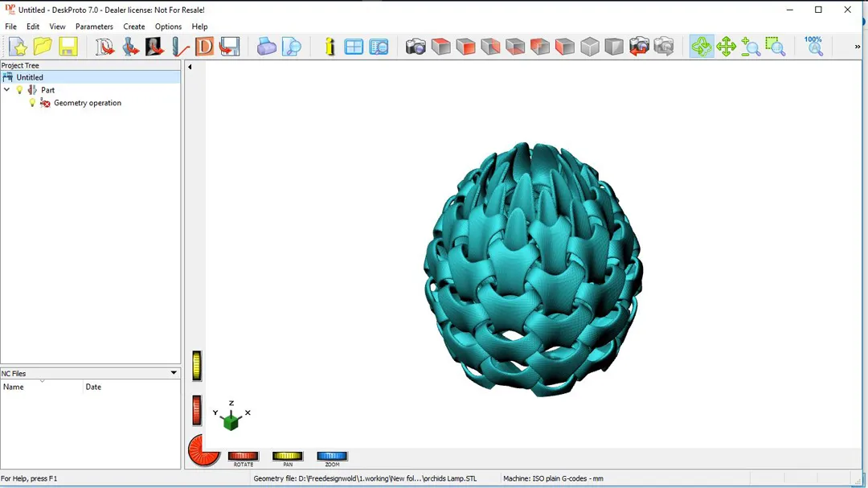
Task: Open the Create menu
Action: pos(134,27)
